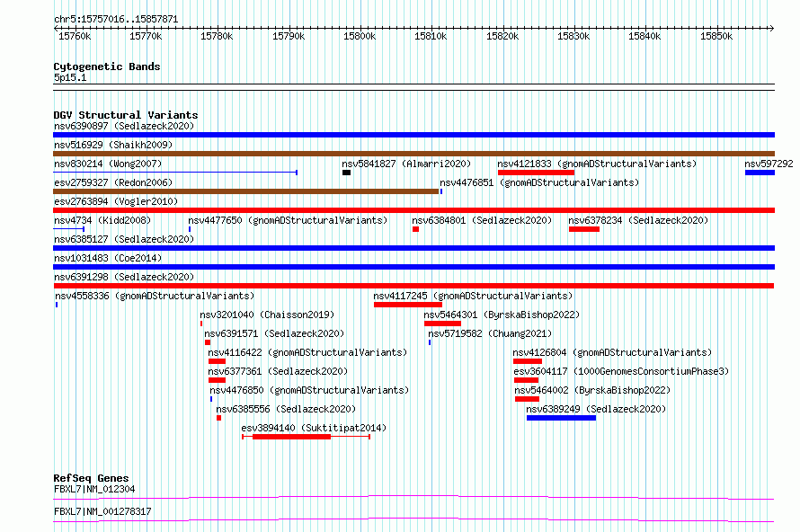Image resolution: width=800 pixels, height=532 pixels.
Task: Click nsv6385127 (Sedlazeck2020) variant label
Action: tap(124, 239)
